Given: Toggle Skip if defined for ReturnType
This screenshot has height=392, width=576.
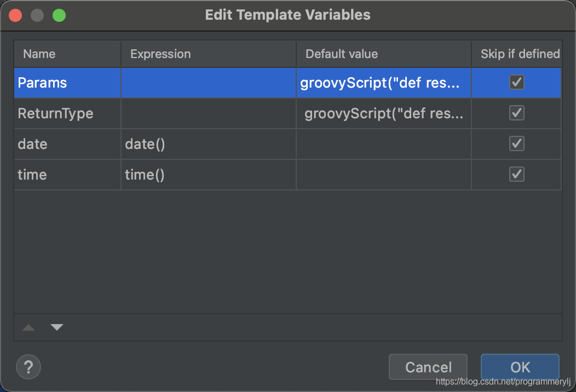Looking at the screenshot, I should pyautogui.click(x=516, y=113).
